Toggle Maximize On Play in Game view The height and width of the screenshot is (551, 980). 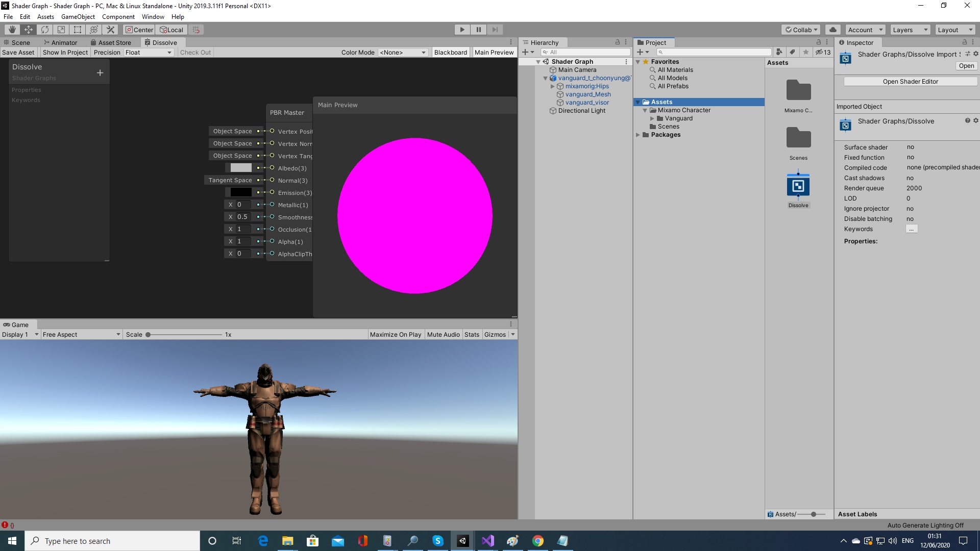395,334
